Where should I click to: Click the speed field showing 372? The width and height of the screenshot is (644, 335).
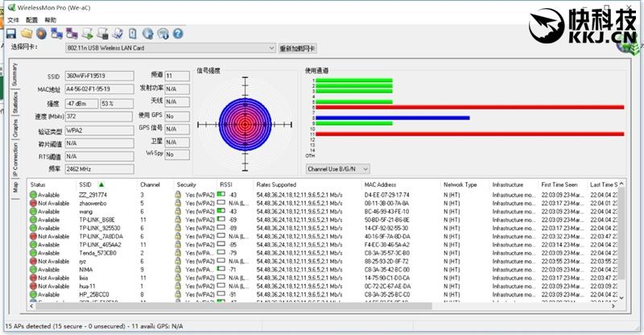[x=99, y=116]
